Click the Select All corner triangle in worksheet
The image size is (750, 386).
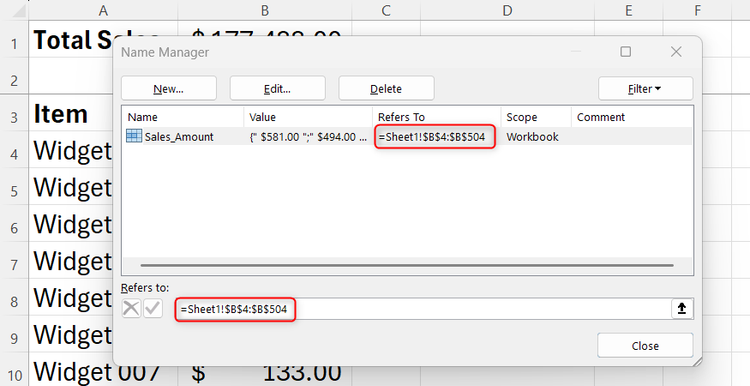[18, 10]
